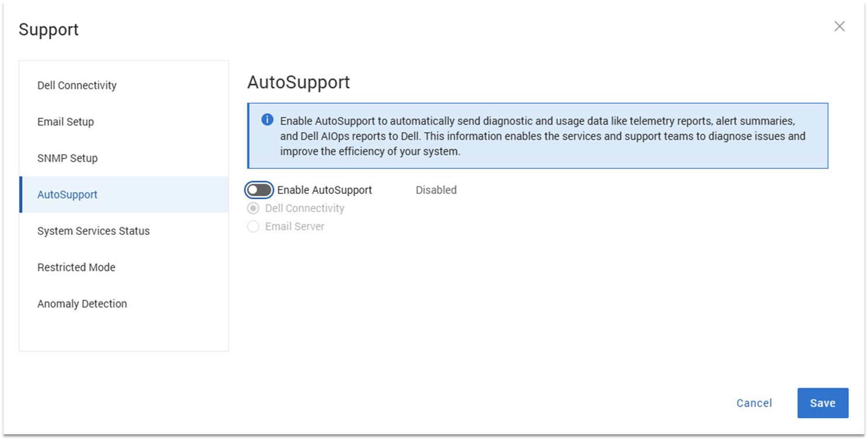Click the blue info icon in the AutoSupport banner
868x440 pixels.
click(267, 120)
